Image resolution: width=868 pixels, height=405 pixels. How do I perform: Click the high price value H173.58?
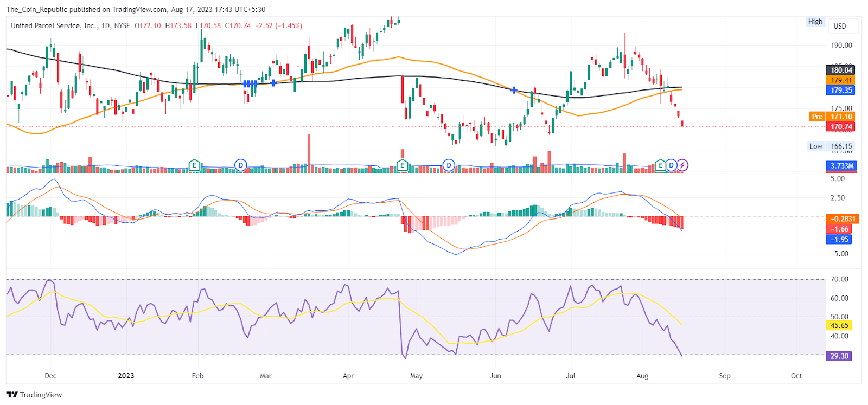[x=178, y=25]
